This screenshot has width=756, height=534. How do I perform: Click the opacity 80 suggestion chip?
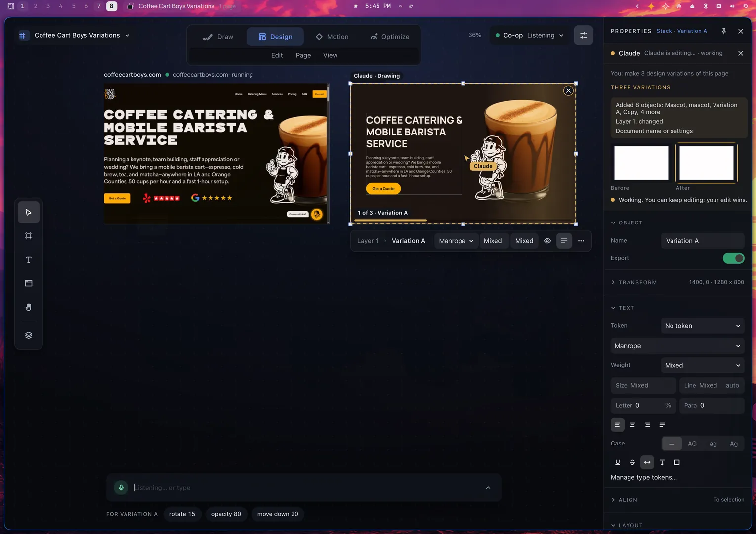[226, 514]
